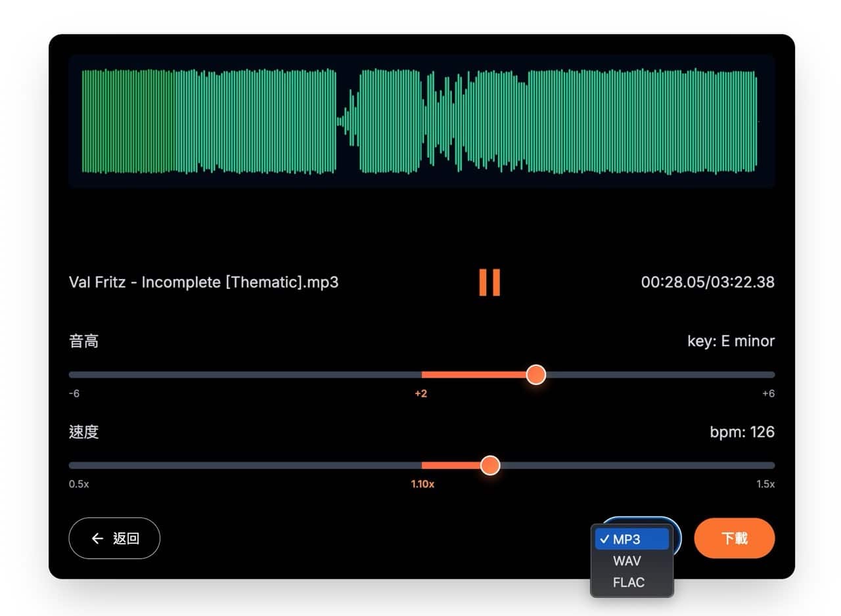Click pitch slider track's far left end
Image resolution: width=841 pixels, height=616 pixels.
click(72, 374)
